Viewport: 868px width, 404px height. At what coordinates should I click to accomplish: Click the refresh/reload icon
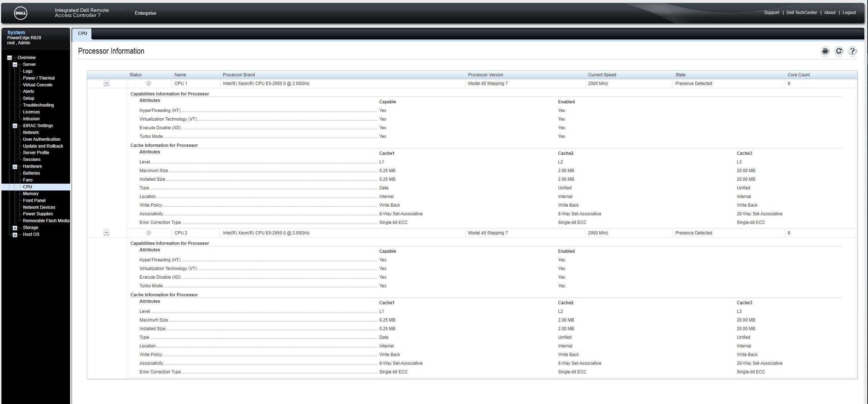click(839, 51)
